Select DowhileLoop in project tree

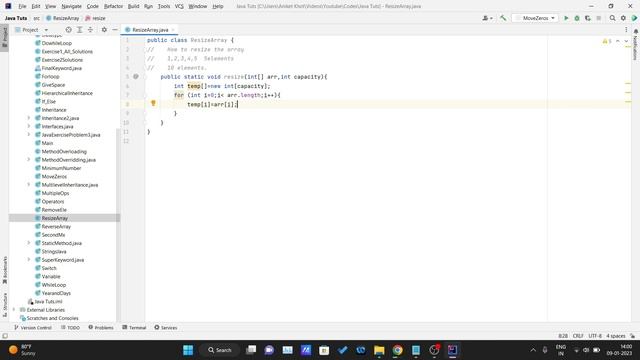56,43
